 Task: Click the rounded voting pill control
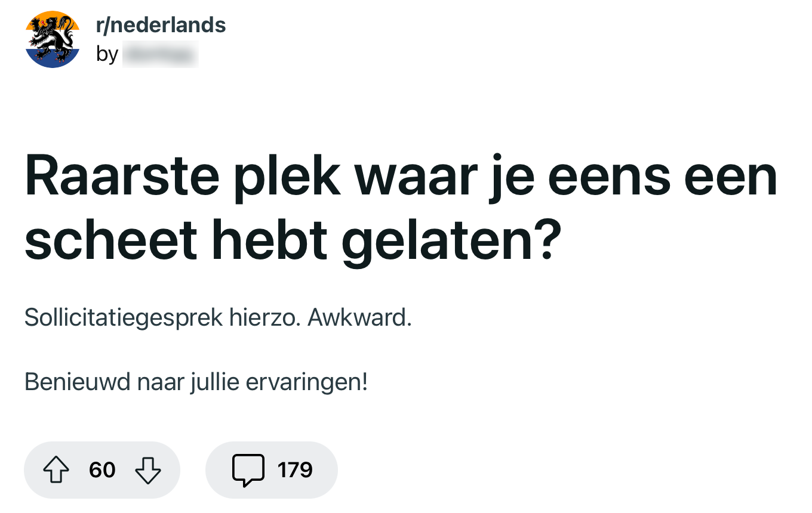(102, 470)
